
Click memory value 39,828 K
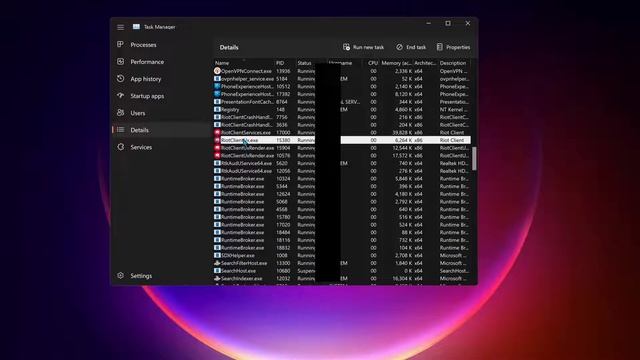(x=402, y=133)
